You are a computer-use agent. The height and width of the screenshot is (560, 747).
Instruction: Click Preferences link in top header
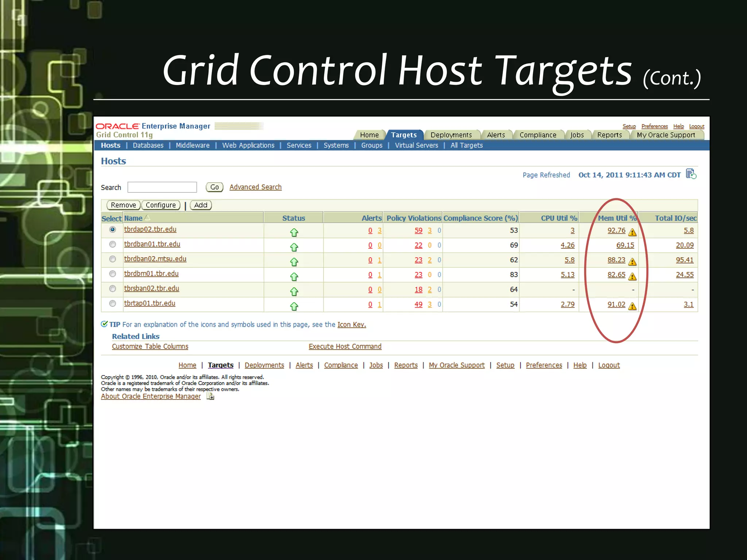[654, 126]
